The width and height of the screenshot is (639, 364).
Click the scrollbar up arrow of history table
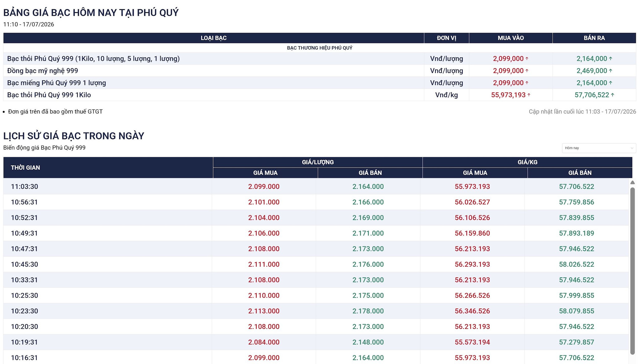pyautogui.click(x=632, y=182)
